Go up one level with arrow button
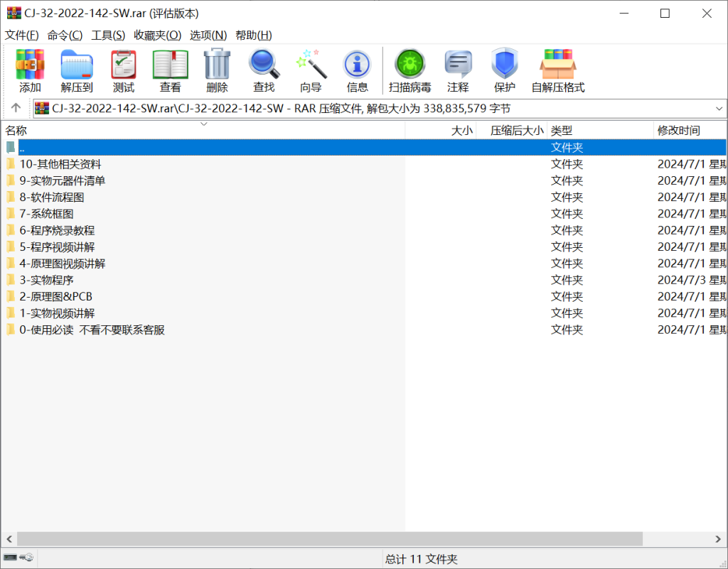 point(16,109)
